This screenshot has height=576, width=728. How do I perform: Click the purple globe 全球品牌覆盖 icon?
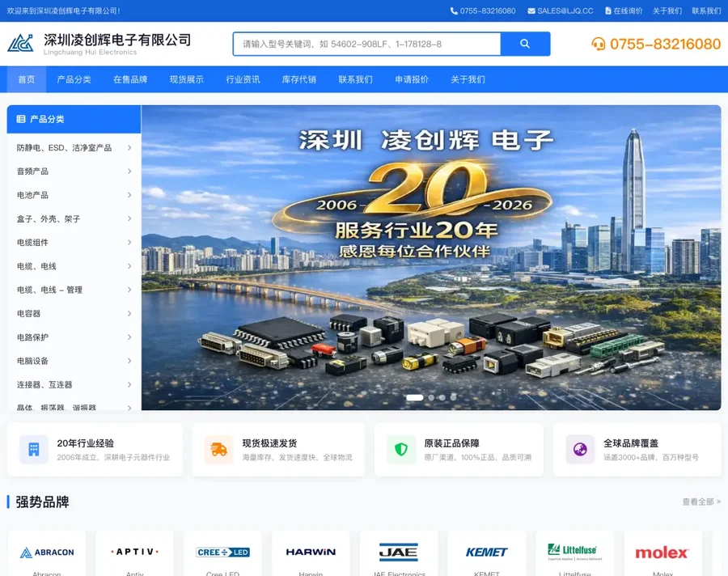pyautogui.click(x=580, y=449)
